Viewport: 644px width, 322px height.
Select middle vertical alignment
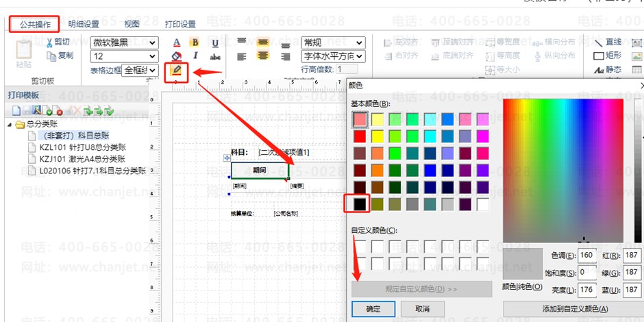click(263, 42)
